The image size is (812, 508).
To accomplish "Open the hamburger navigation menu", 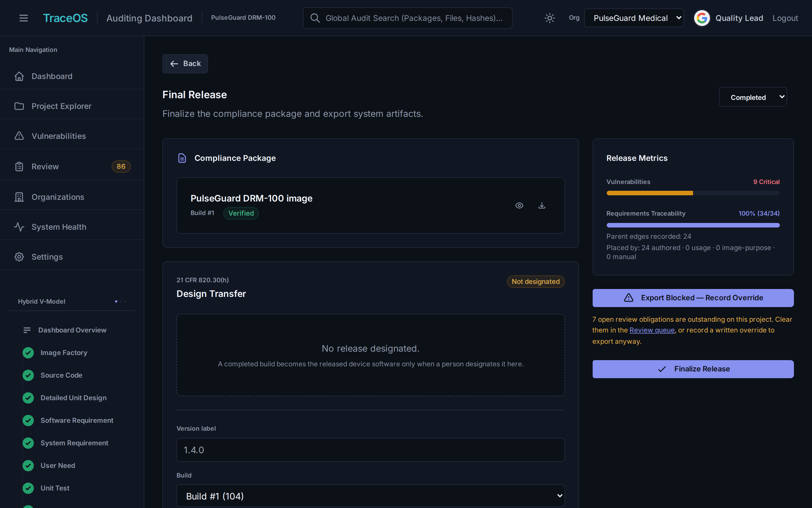I will 23,18.
